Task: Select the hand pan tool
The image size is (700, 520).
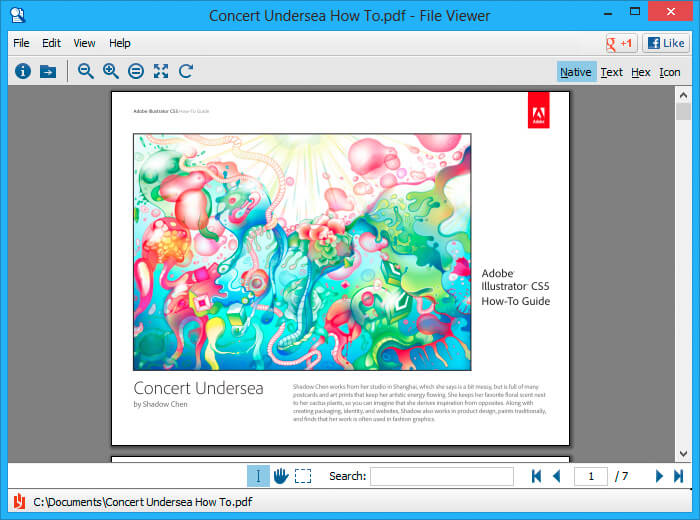Action: coord(281,476)
